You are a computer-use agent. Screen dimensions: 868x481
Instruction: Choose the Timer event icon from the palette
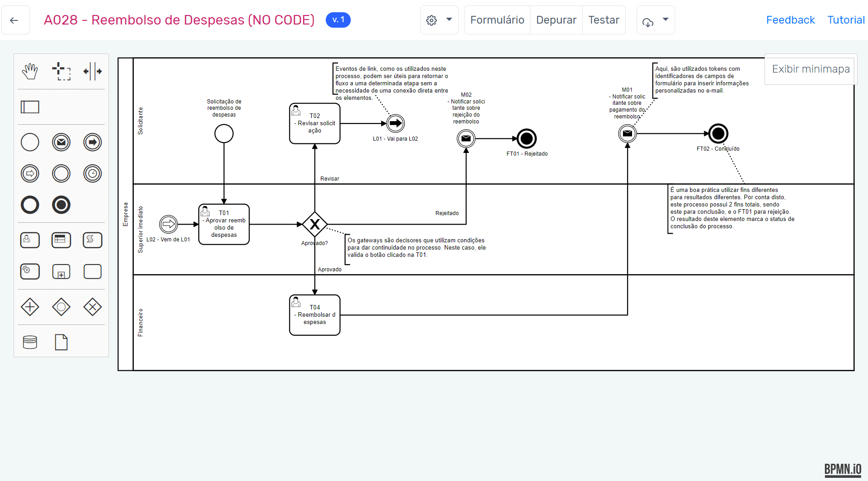click(x=92, y=173)
